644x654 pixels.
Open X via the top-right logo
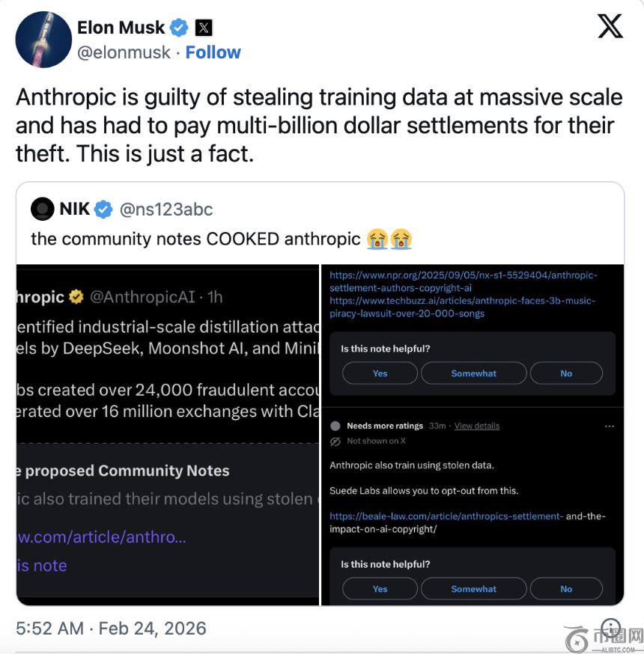(610, 27)
